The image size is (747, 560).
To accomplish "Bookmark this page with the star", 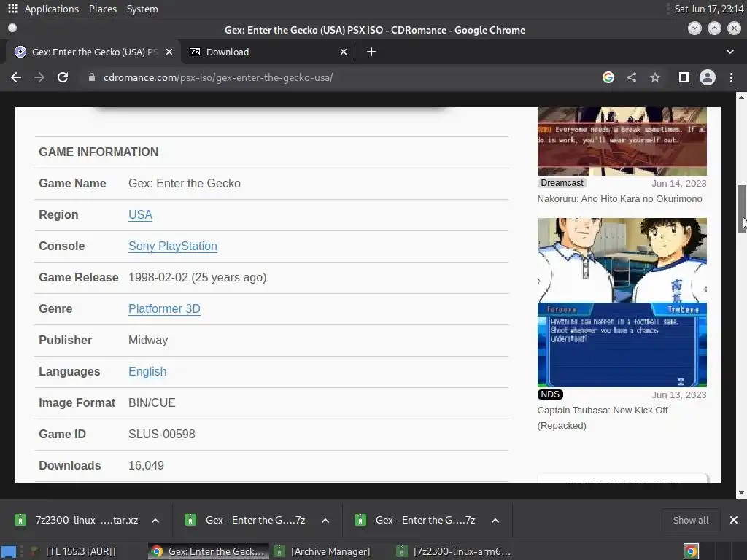I will pyautogui.click(x=655, y=77).
